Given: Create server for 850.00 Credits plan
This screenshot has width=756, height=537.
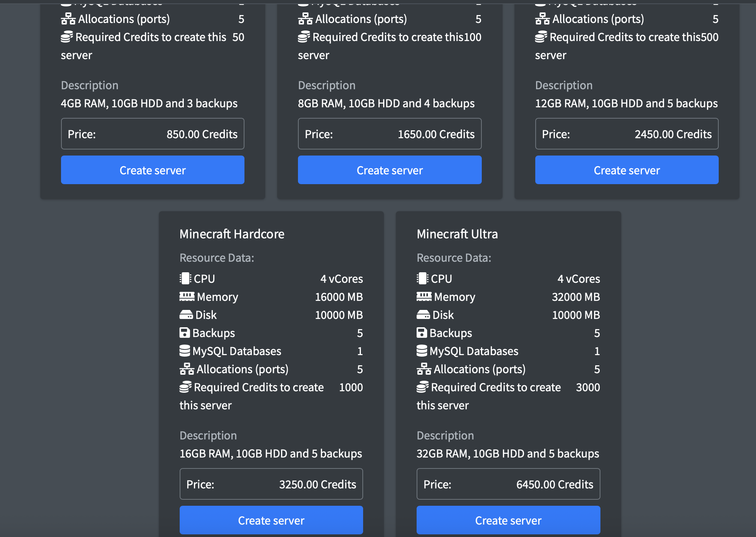Looking at the screenshot, I should (x=153, y=170).
